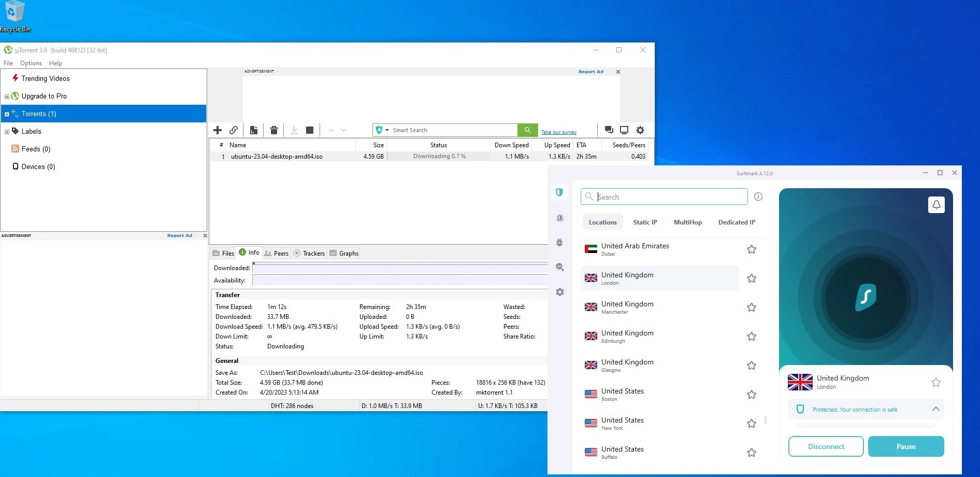Add a new torrent file

tap(218, 130)
